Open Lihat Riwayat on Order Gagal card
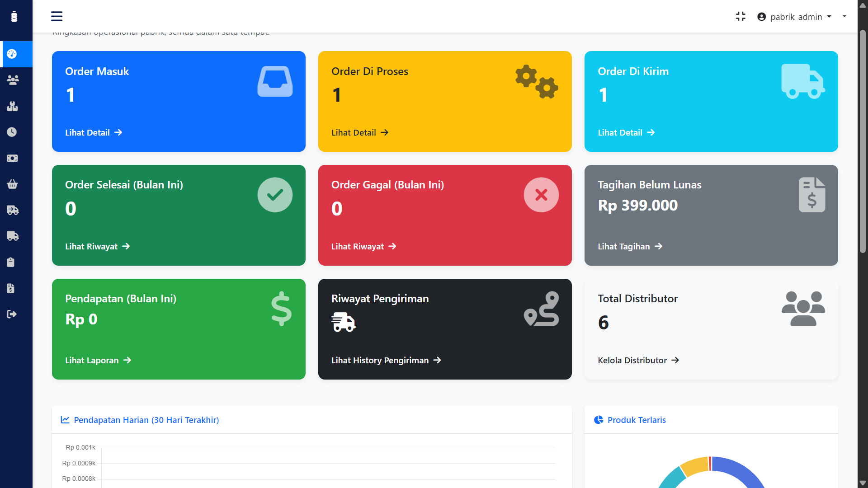Screen dimensions: 868x488 click(364, 246)
